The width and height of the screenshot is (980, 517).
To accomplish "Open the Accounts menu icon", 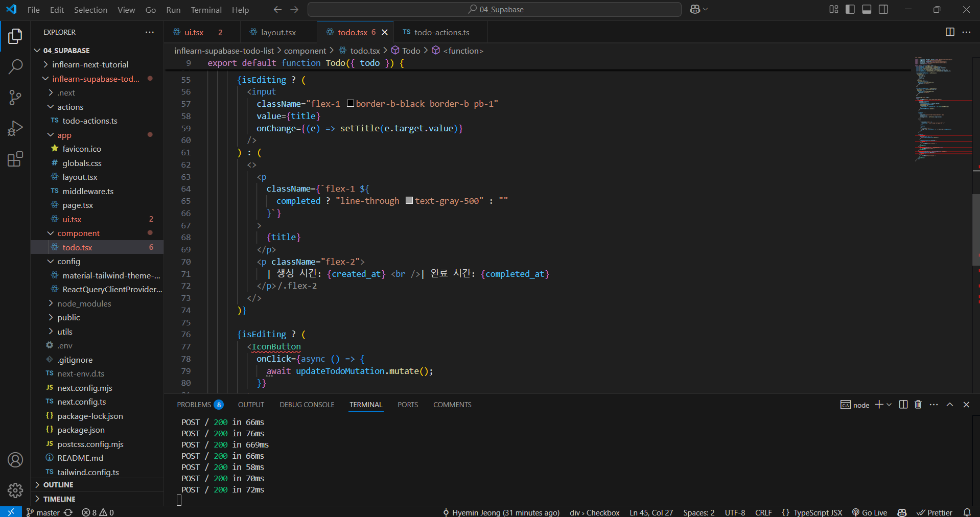I will [15, 460].
